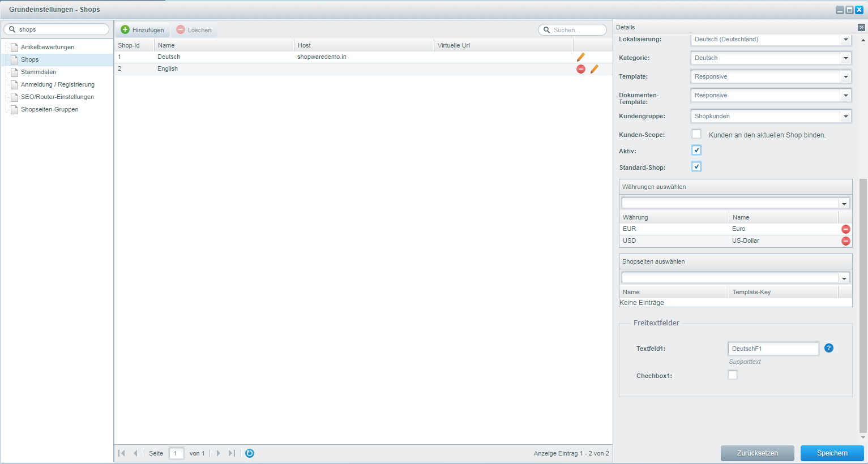Sort by Shop-Id column header

pyautogui.click(x=134, y=45)
